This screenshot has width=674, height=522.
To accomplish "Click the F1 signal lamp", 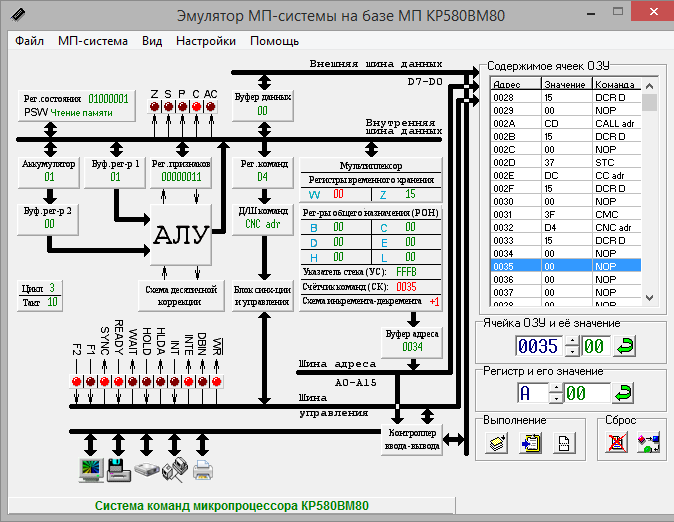I will coord(90,381).
